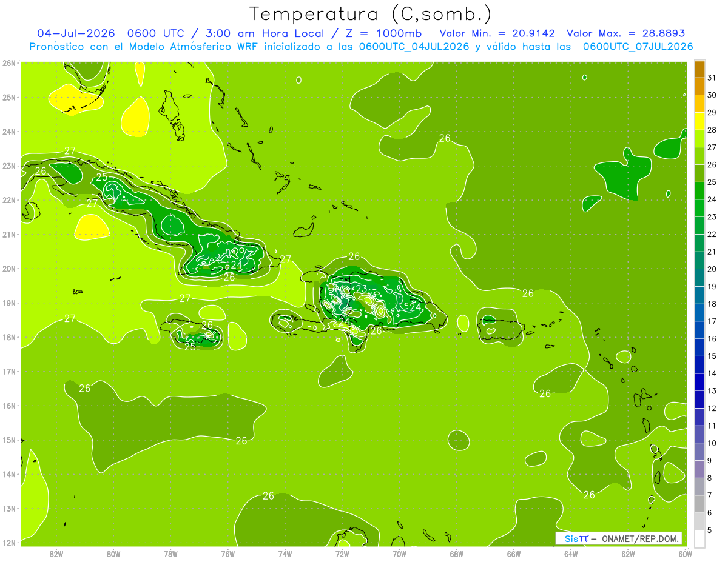728x562 pixels.
Task: Pick the brown legend swatch above 31
Action: [x=699, y=69]
